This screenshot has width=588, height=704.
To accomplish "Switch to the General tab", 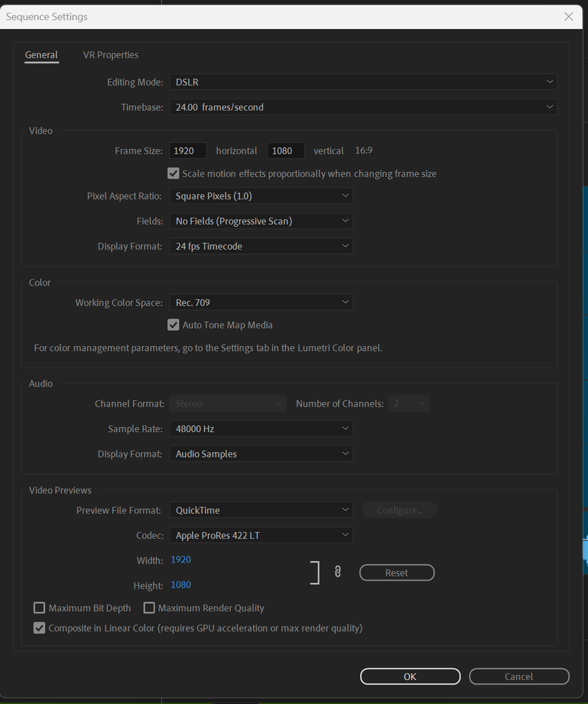I will point(42,55).
